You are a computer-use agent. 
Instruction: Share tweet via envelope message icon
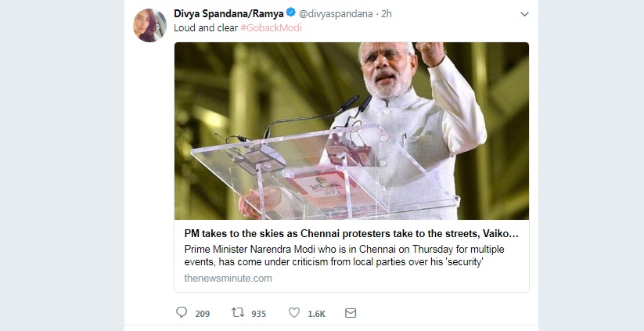(x=351, y=313)
